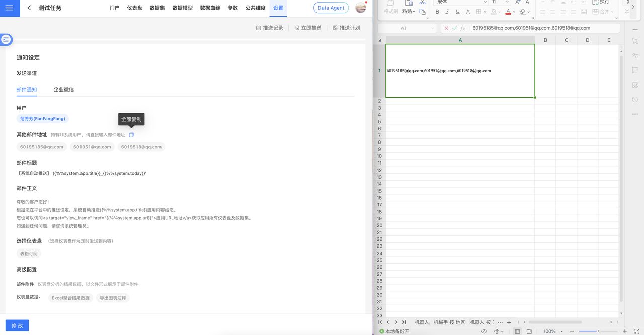Add a new sheet with plus icon
Screen dimensions: 644x335
(509, 322)
